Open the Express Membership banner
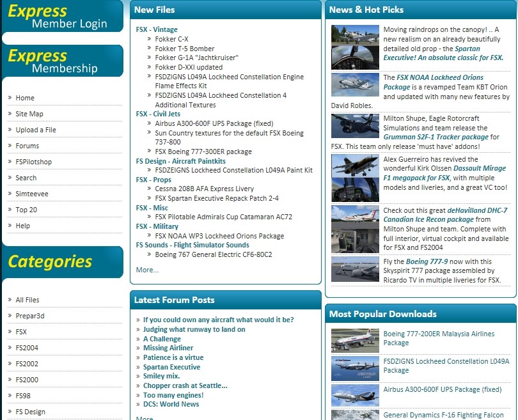The width and height of the screenshot is (518, 420). 63,61
